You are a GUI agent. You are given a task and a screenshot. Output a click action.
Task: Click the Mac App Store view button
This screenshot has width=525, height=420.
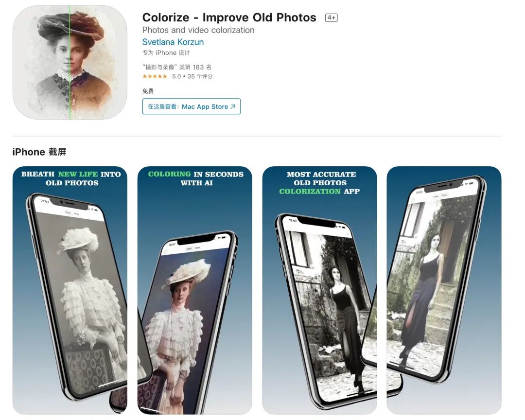[x=192, y=106]
